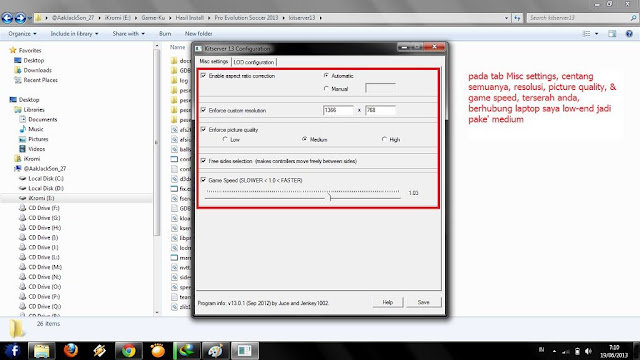This screenshot has width=640, height=360.
Task: Click the Explorer Forward arrow button
Action: pyautogui.click(x=20, y=18)
